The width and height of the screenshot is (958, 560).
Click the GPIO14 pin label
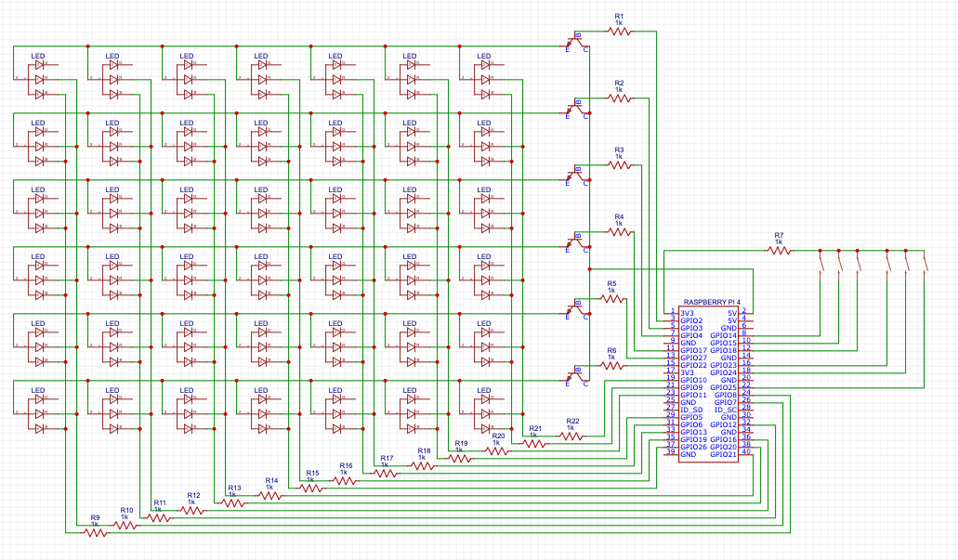(724, 335)
